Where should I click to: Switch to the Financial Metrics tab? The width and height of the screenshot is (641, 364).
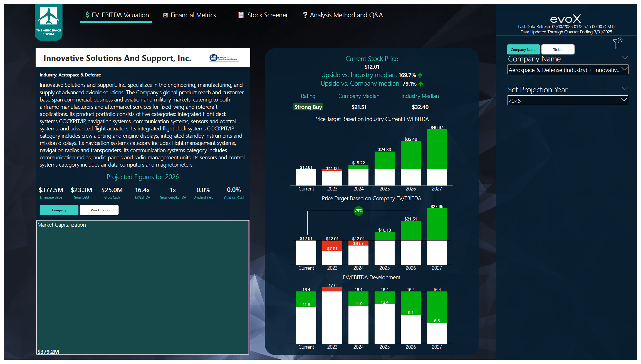coord(193,15)
